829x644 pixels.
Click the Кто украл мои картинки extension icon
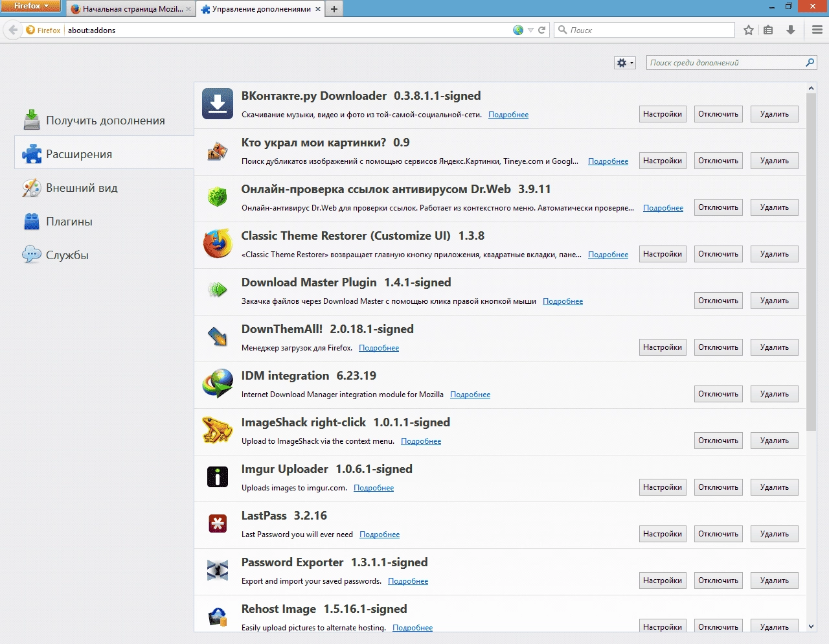tap(218, 151)
